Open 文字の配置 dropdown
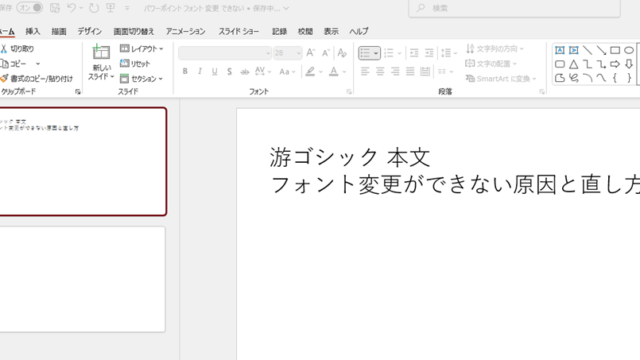 (x=491, y=64)
